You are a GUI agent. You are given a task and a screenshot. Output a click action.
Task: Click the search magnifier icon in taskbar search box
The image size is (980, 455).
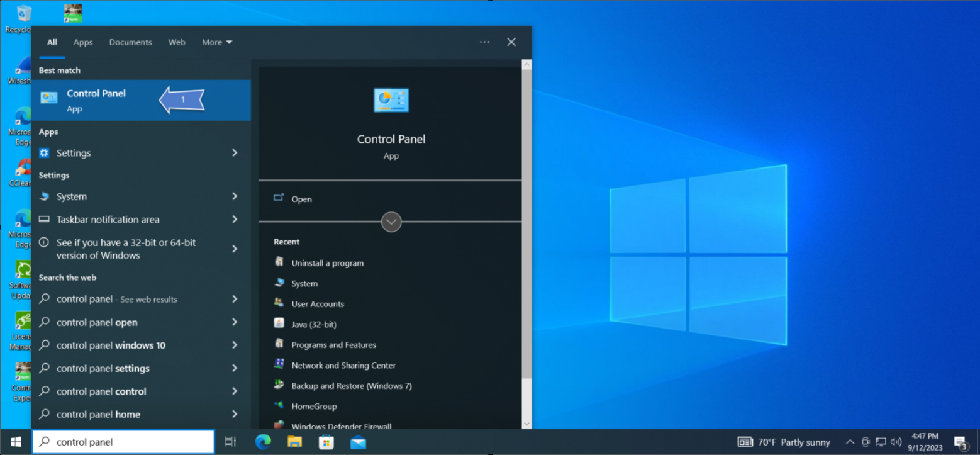click(x=45, y=442)
